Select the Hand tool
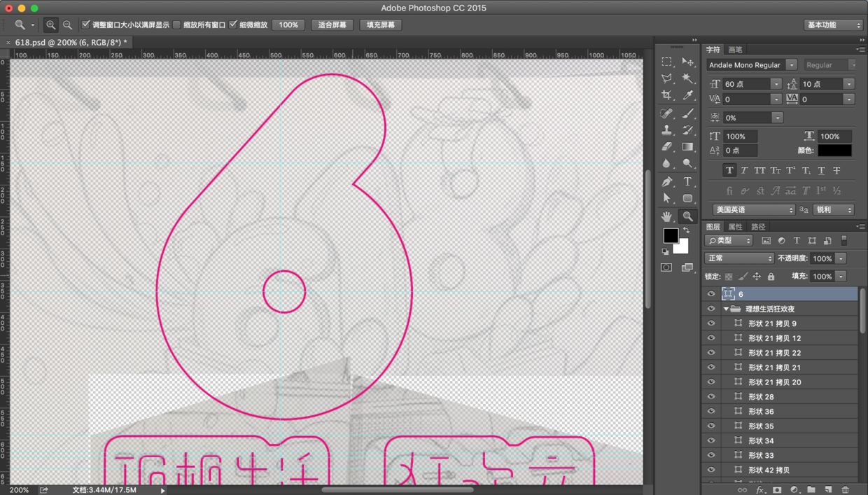The width and height of the screenshot is (868, 495). click(666, 216)
